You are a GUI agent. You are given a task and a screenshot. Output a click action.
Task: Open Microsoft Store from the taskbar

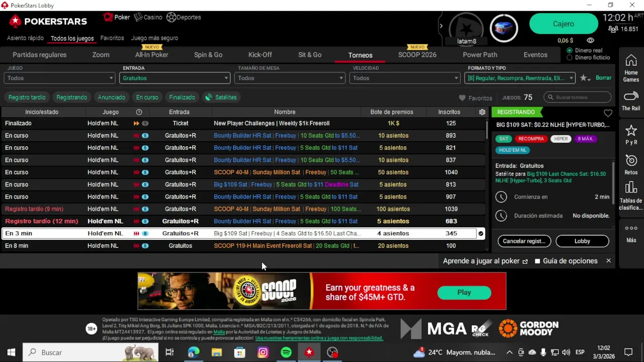(239, 352)
